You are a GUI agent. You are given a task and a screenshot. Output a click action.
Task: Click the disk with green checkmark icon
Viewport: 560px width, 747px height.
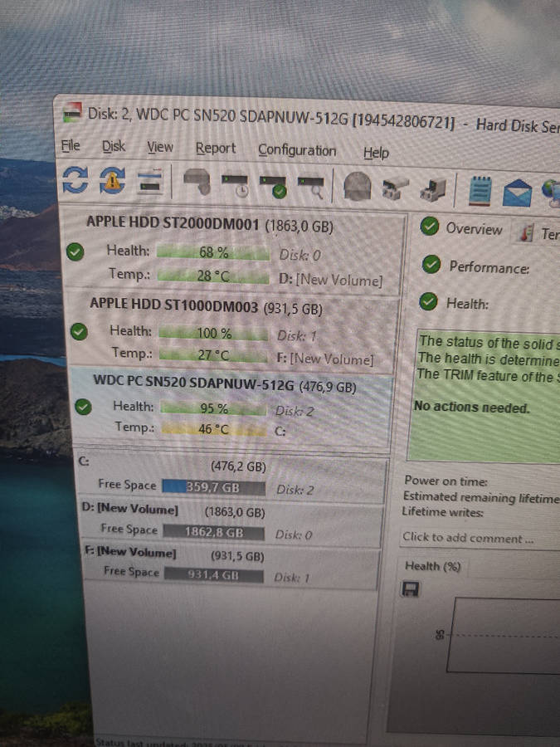(273, 185)
